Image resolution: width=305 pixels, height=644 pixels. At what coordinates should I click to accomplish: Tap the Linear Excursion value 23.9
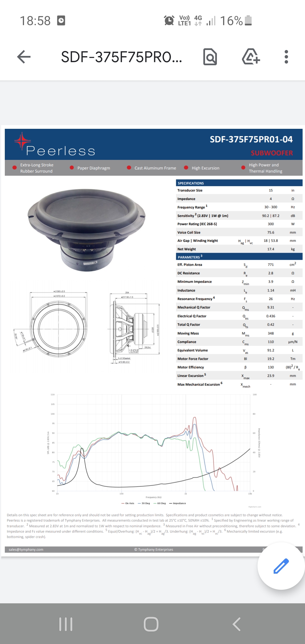point(271,376)
